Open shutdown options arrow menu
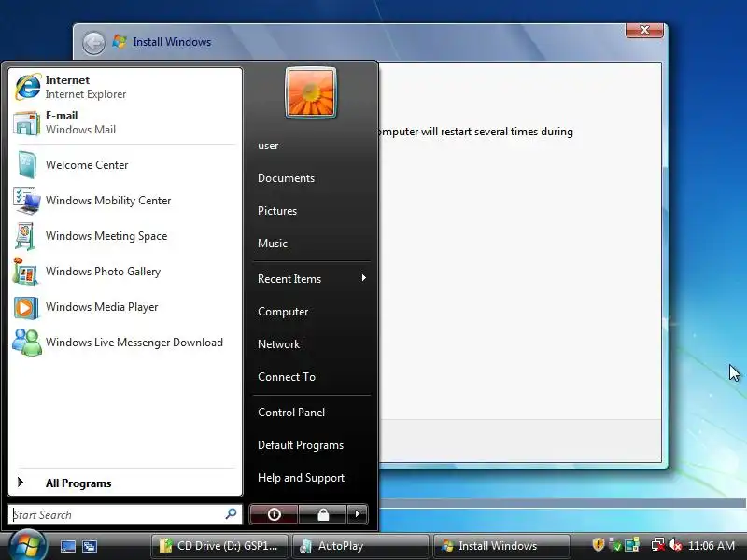The height and width of the screenshot is (560, 747). click(358, 514)
